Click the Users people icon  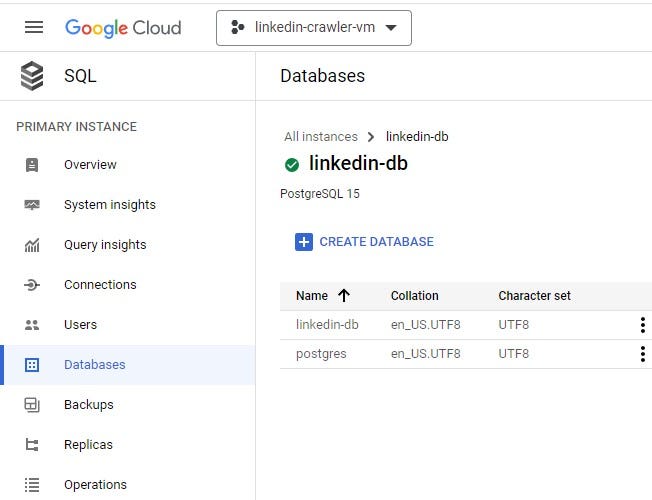click(x=32, y=325)
